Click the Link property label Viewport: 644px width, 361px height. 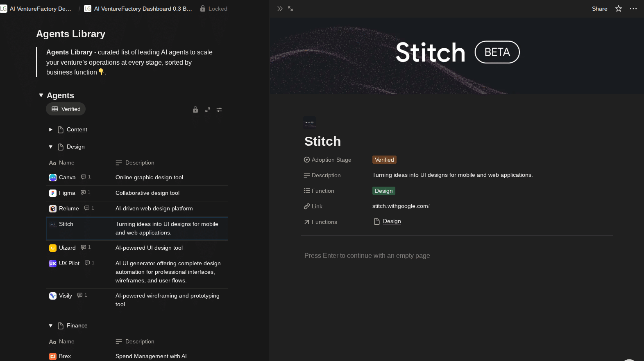point(313,206)
